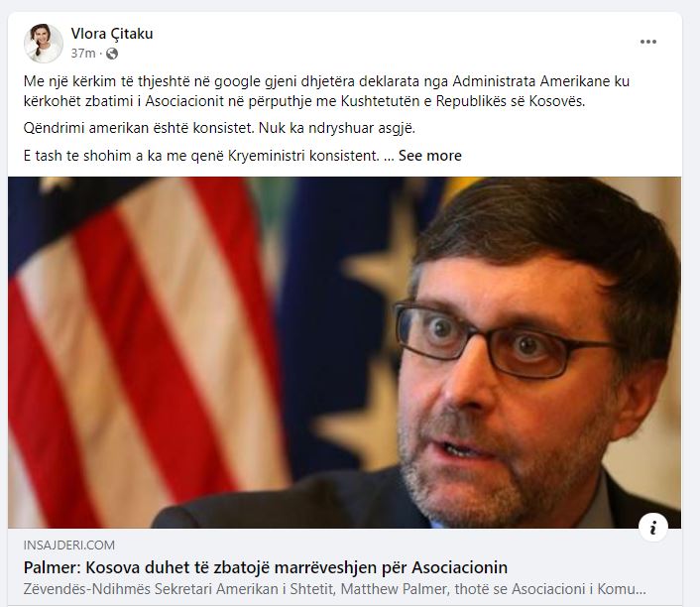The width and height of the screenshot is (700, 607).
Task: Expand post text with See more
Action: [x=430, y=156]
